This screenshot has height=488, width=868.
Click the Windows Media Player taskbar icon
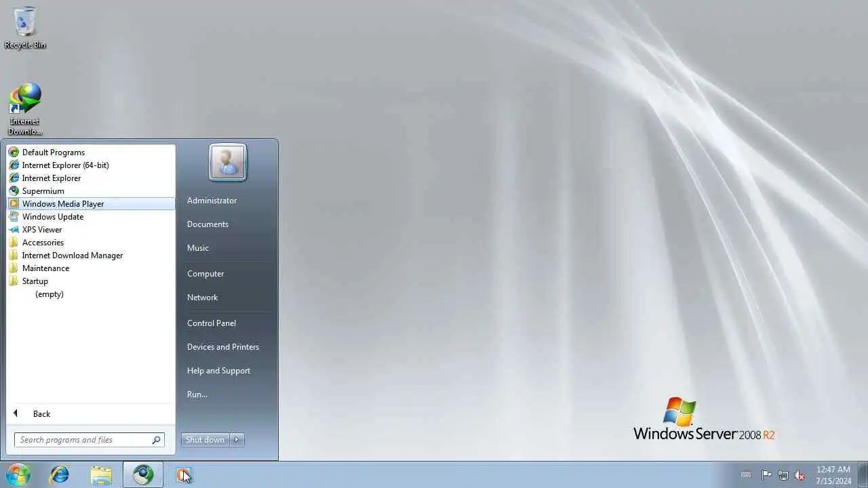pyautogui.click(x=184, y=475)
